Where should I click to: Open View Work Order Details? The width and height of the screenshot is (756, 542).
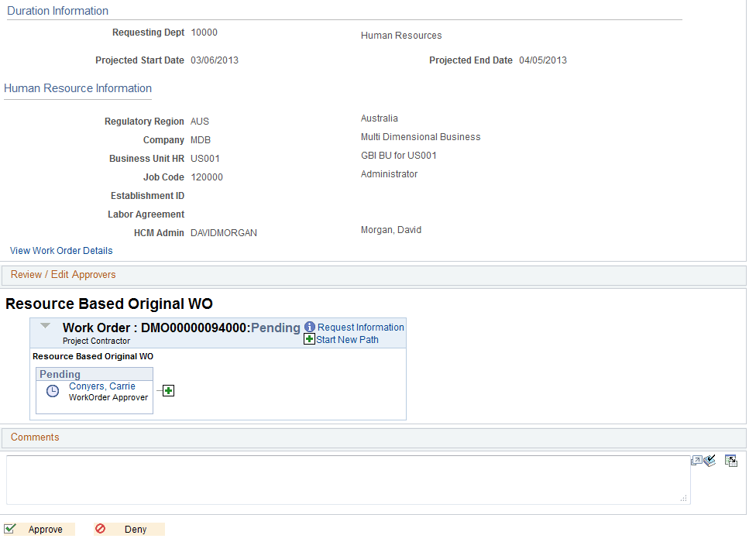[x=61, y=250]
